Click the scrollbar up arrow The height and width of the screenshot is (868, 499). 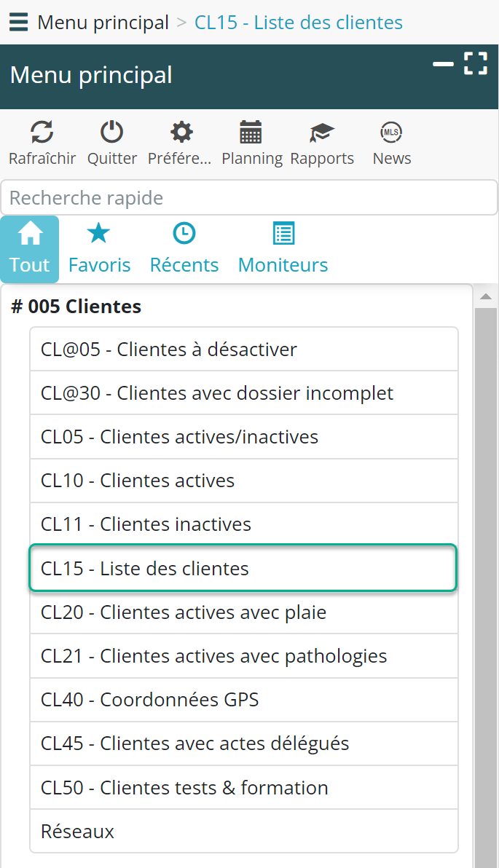click(x=485, y=296)
